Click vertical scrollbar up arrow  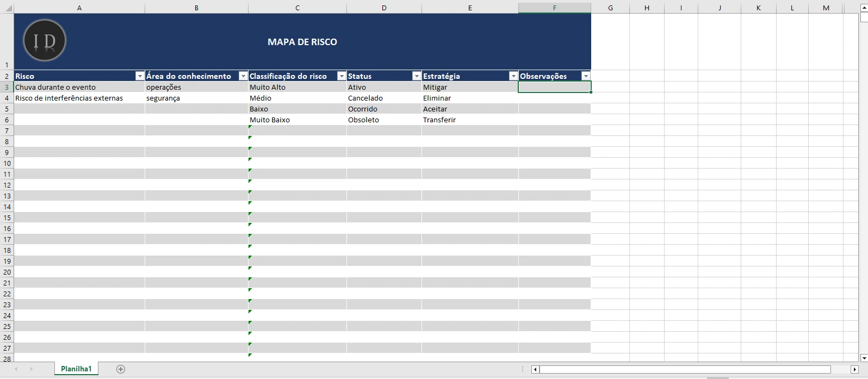[x=864, y=8]
